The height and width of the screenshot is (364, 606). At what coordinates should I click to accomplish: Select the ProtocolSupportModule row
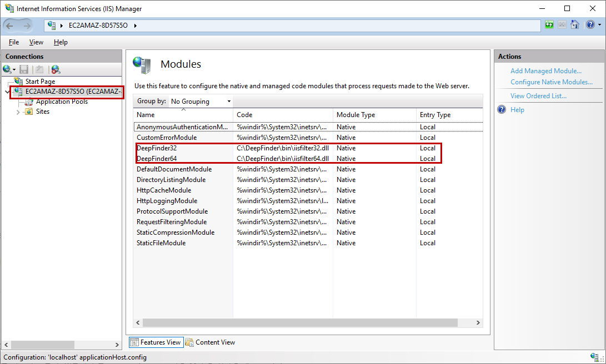click(308, 211)
